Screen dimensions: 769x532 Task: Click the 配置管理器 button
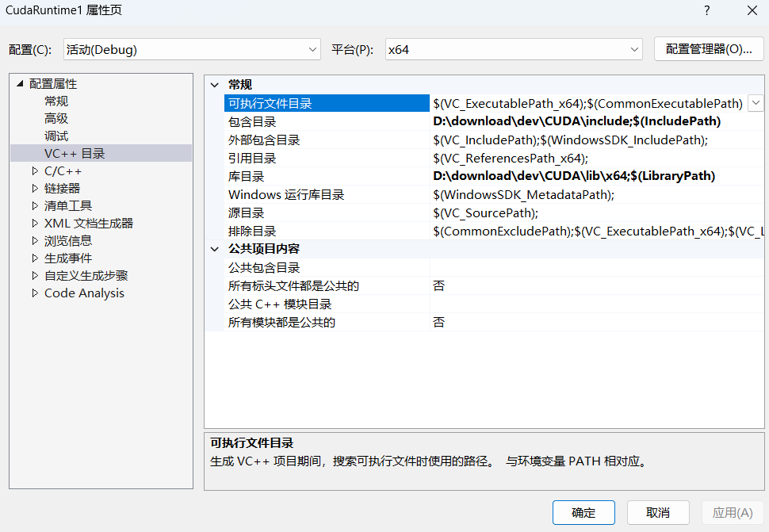point(708,49)
